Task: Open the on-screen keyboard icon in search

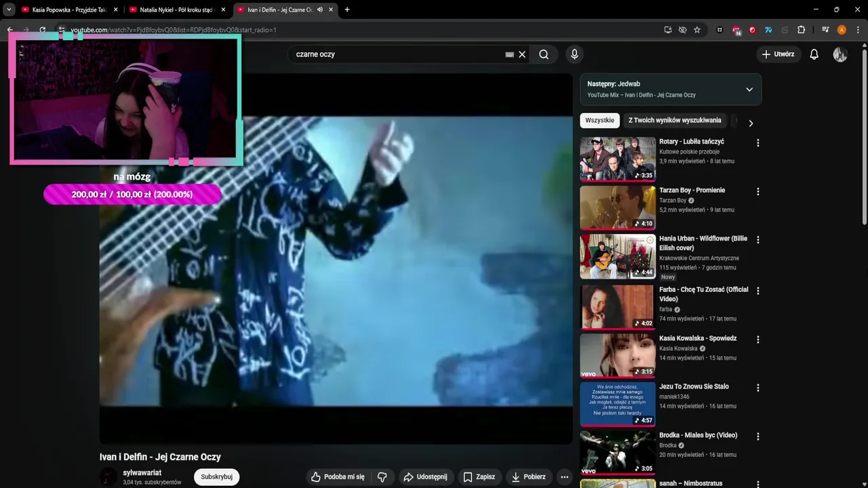Action: [x=509, y=54]
